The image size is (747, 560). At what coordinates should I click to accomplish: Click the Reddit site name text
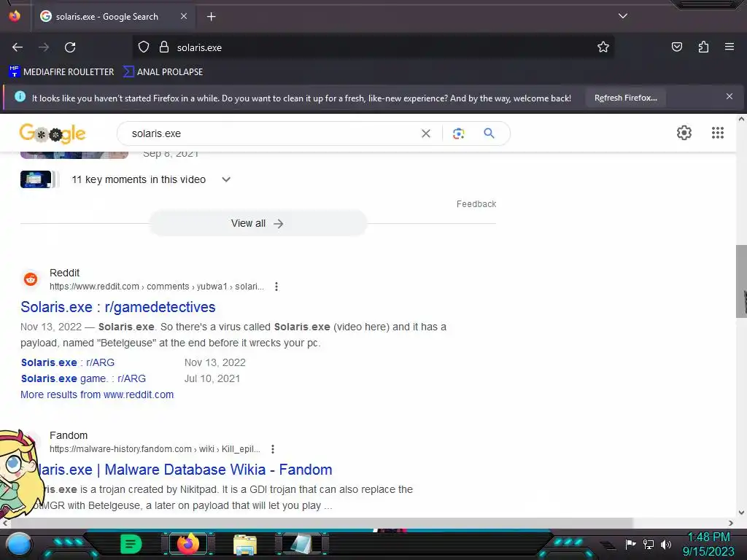click(x=64, y=273)
